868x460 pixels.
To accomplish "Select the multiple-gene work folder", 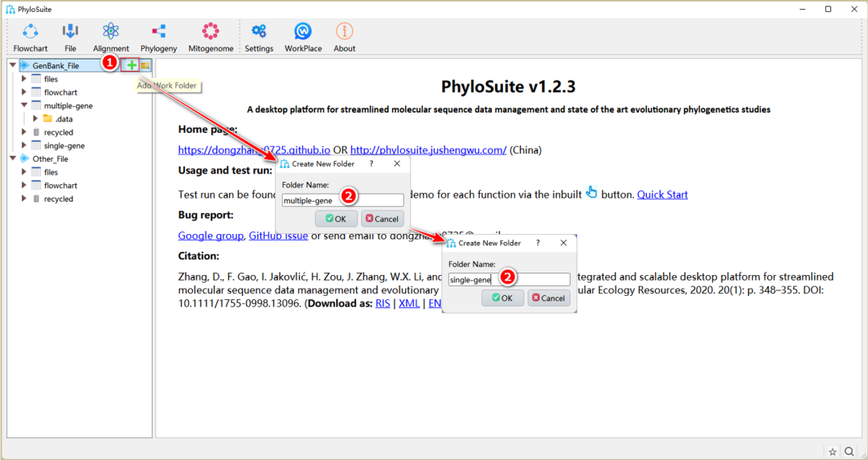I will (x=68, y=105).
